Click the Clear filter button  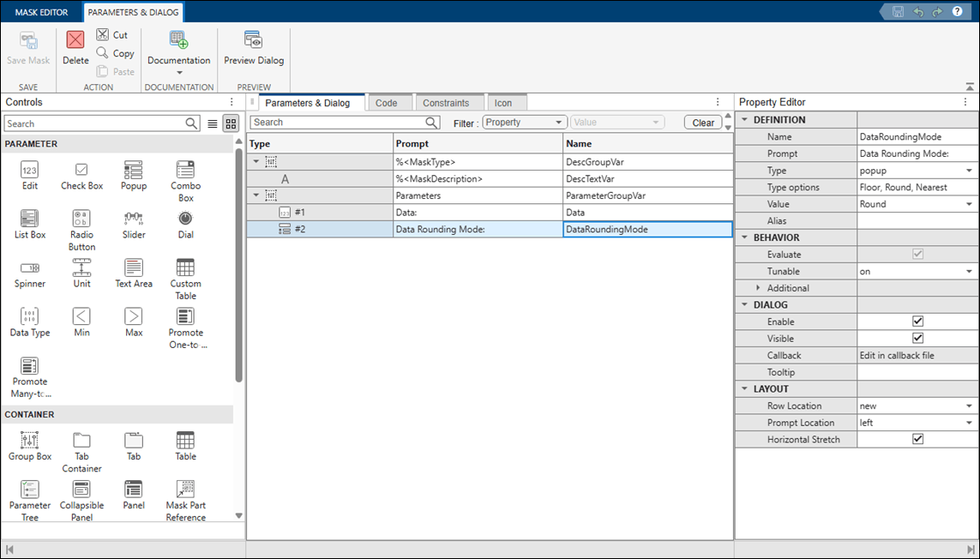(703, 123)
